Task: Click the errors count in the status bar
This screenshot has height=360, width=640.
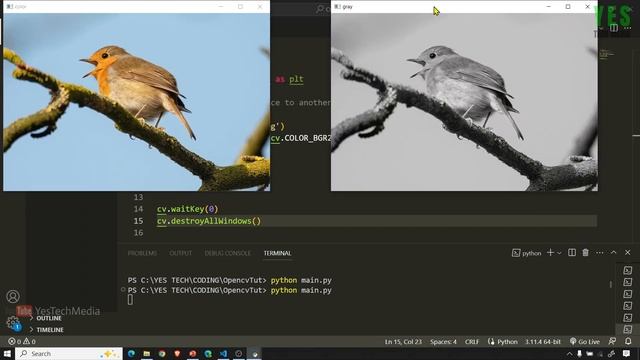Action: tap(15, 342)
